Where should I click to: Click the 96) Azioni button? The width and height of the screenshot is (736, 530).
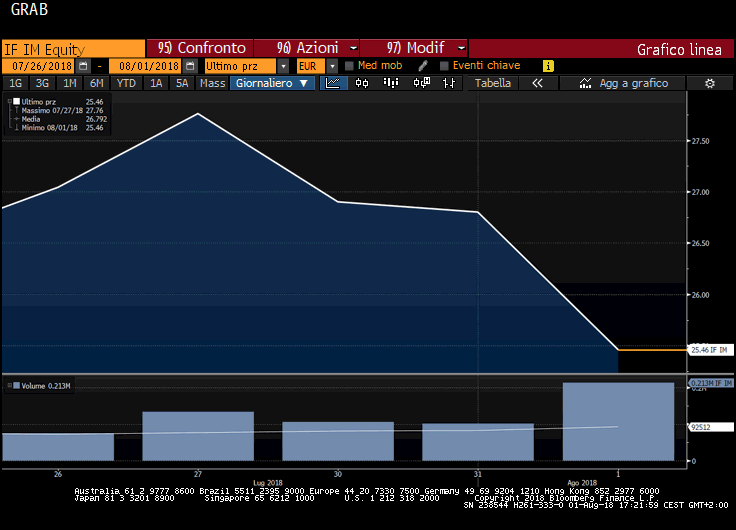[307, 48]
